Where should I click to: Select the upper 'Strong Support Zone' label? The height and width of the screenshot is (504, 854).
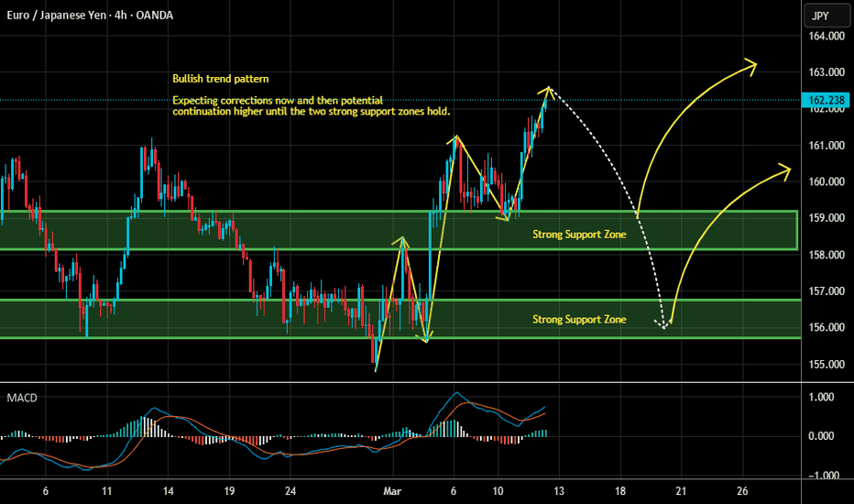pos(579,235)
